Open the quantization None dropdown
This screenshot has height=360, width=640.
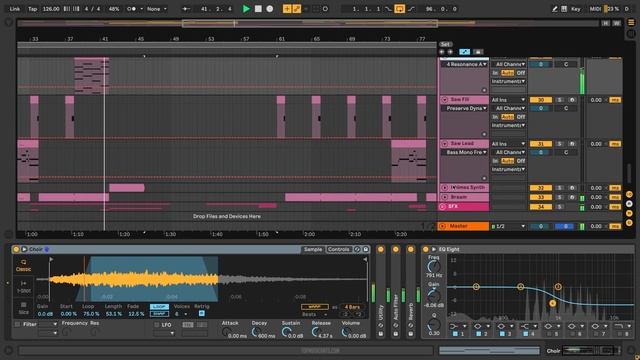(x=157, y=9)
